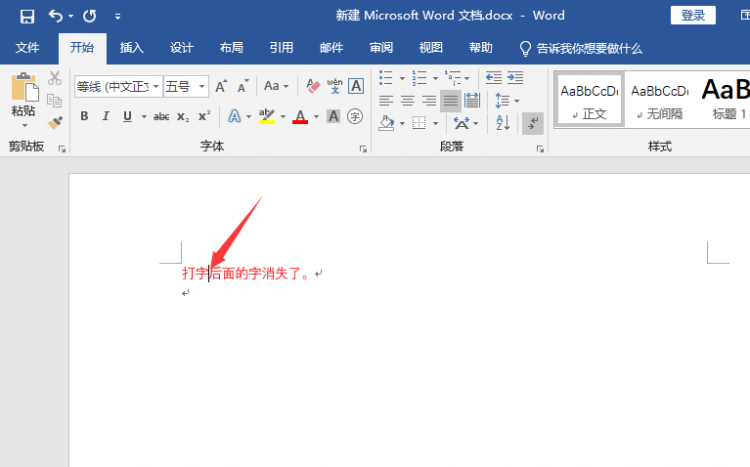The image size is (750, 467).
Task: Open the 帮助 tab
Action: (481, 48)
